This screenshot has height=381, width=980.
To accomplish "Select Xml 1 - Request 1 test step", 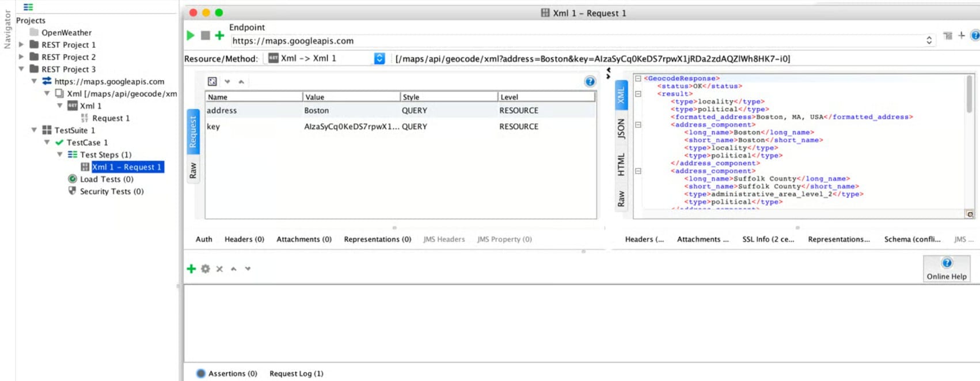I will tap(128, 167).
